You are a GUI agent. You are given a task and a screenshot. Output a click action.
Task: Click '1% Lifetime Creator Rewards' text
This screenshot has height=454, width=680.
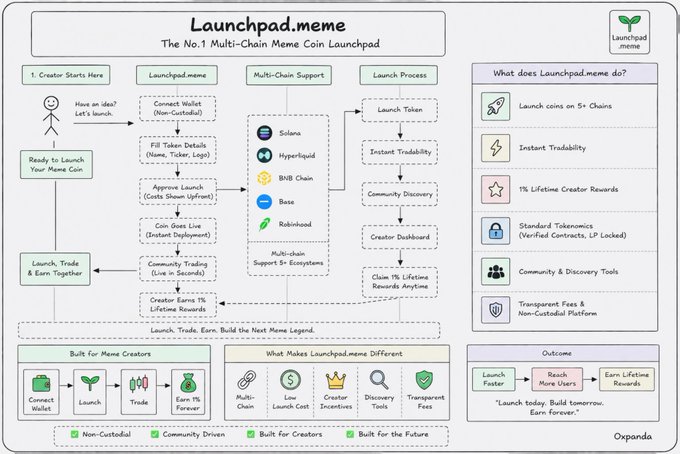click(x=568, y=189)
